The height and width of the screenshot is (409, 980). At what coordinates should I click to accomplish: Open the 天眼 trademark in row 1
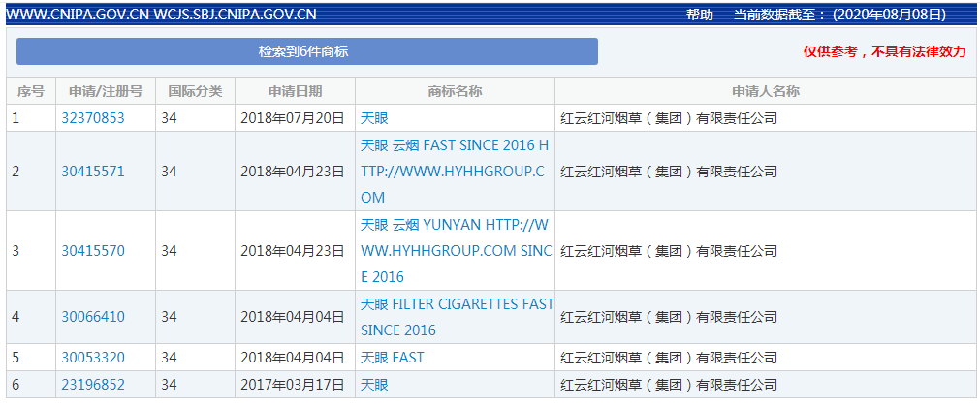tap(374, 118)
